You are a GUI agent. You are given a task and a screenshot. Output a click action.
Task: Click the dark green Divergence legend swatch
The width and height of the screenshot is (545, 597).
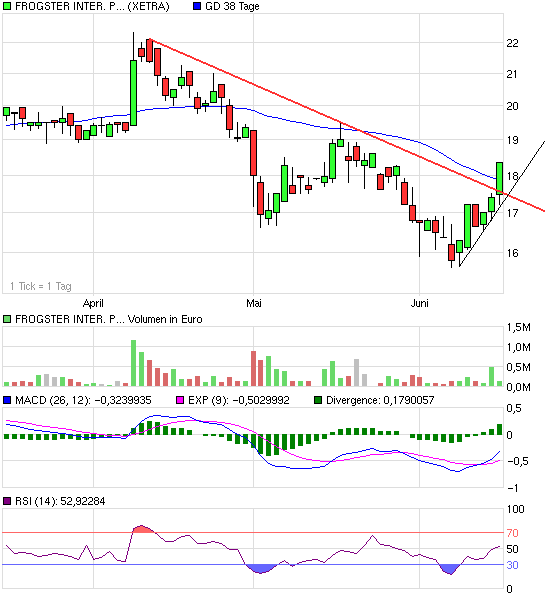tap(318, 400)
